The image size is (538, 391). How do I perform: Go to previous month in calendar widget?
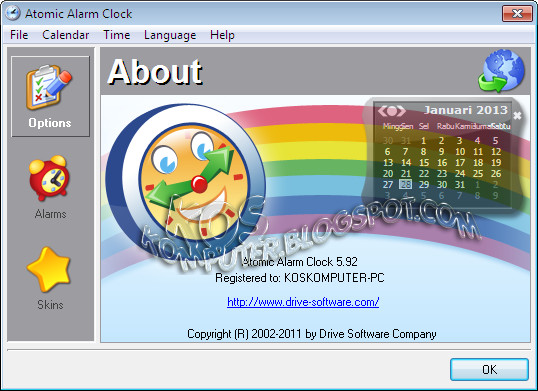pos(382,111)
